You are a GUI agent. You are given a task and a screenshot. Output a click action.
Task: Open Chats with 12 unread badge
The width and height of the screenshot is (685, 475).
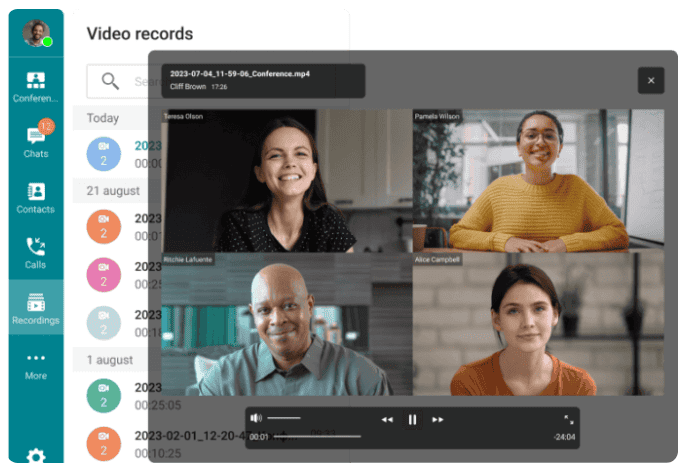click(35, 142)
